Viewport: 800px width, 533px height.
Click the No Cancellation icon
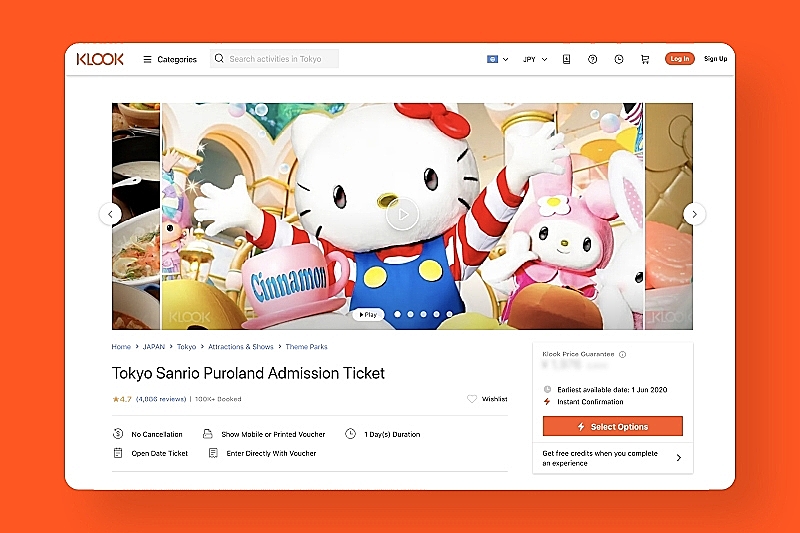(118, 434)
